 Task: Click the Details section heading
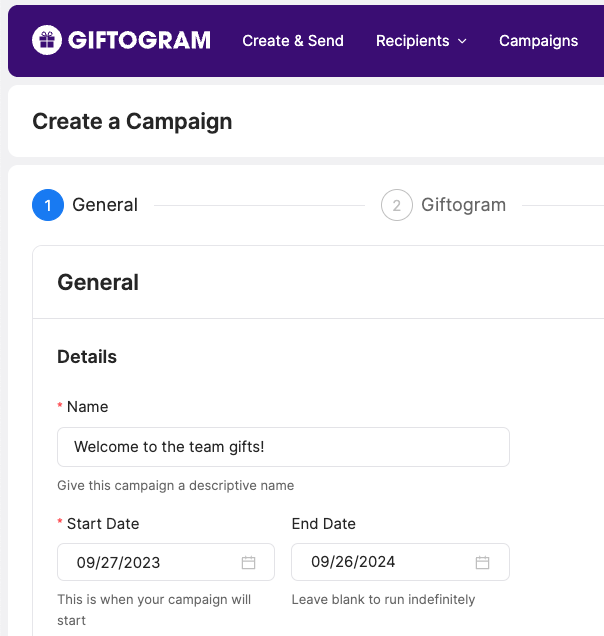(x=87, y=357)
